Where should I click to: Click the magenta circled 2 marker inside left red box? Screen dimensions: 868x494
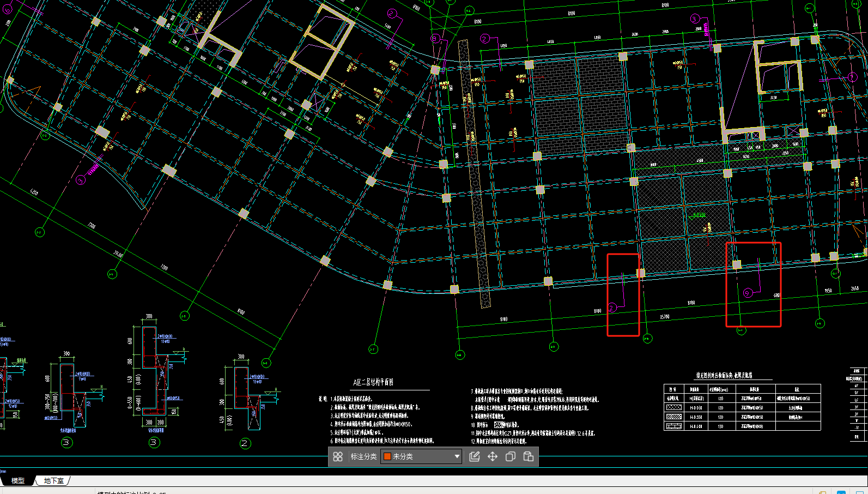click(612, 308)
